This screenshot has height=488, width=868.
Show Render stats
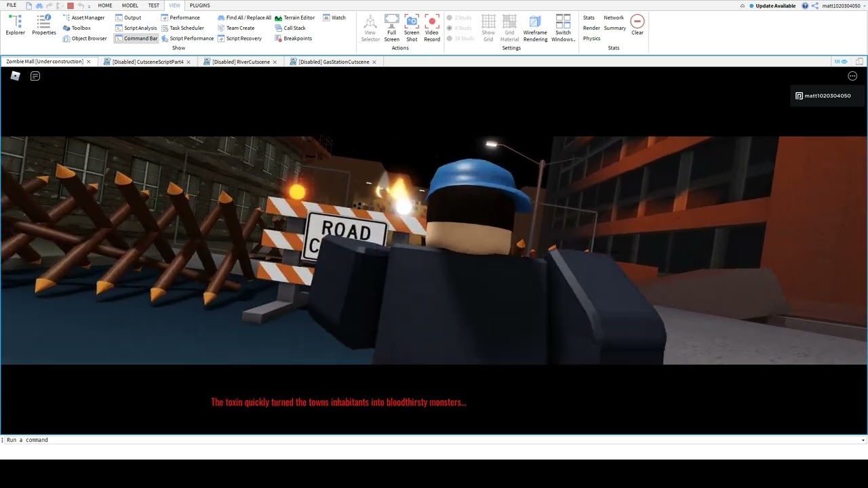pyautogui.click(x=591, y=28)
